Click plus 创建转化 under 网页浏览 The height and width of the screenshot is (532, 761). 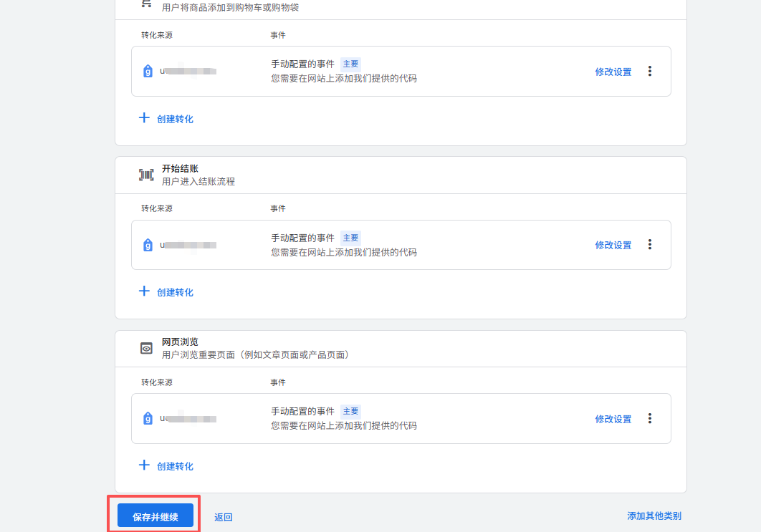[166, 466]
